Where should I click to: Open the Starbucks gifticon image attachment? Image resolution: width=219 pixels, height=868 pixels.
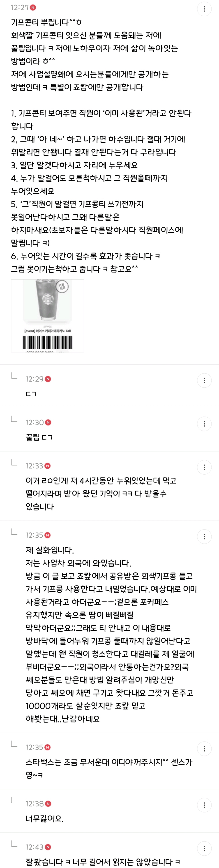point(48,316)
